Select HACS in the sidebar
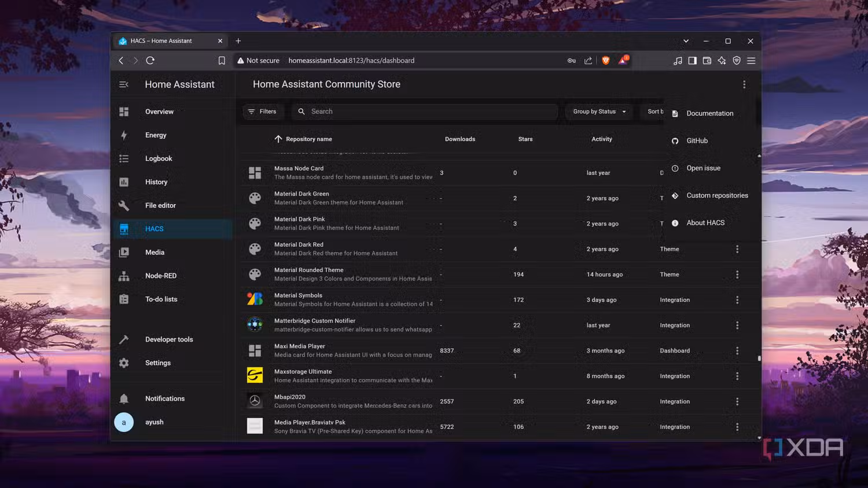This screenshot has width=868, height=488. pos(172,229)
